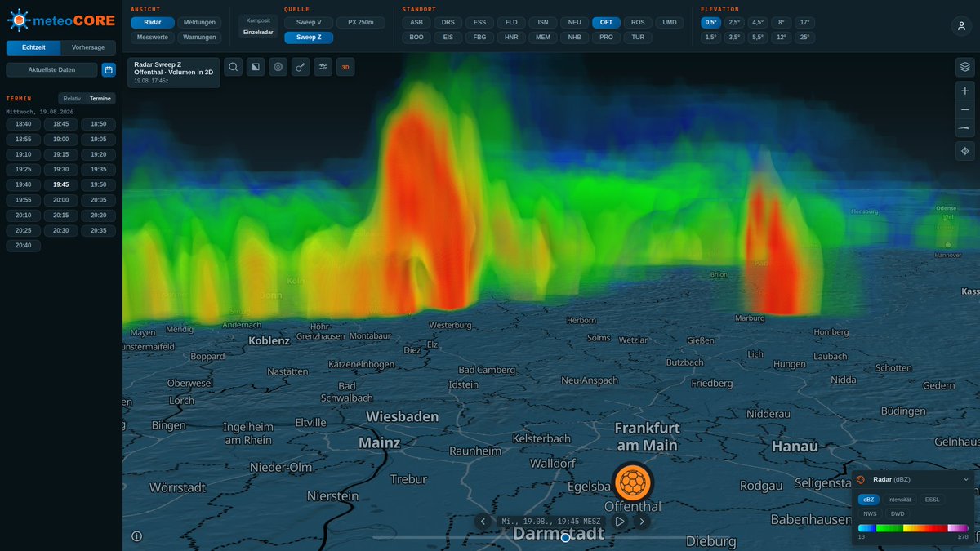The width and height of the screenshot is (980, 551).
Task: Select the Termine time mode
Action: coord(100,99)
